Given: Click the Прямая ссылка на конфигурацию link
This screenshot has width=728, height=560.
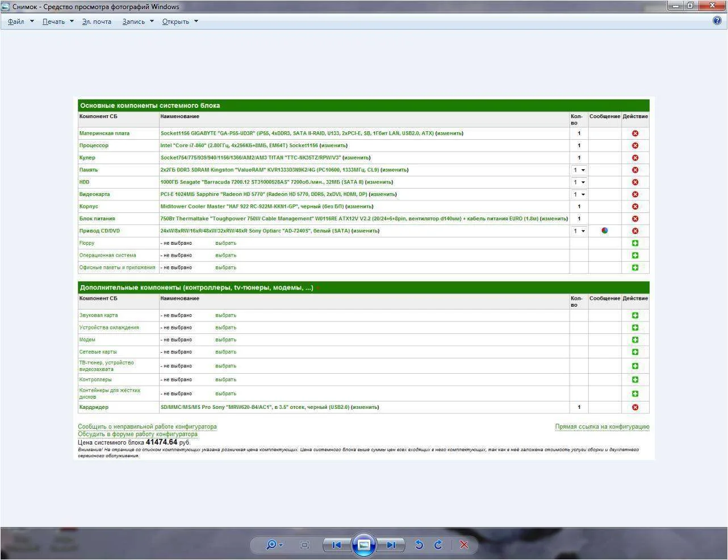Looking at the screenshot, I should (x=602, y=427).
